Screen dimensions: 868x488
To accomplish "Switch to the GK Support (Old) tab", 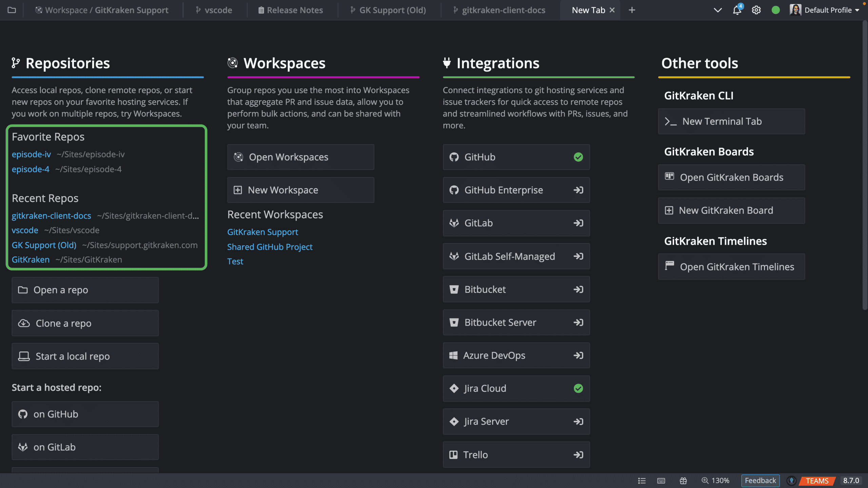I will tap(388, 10).
